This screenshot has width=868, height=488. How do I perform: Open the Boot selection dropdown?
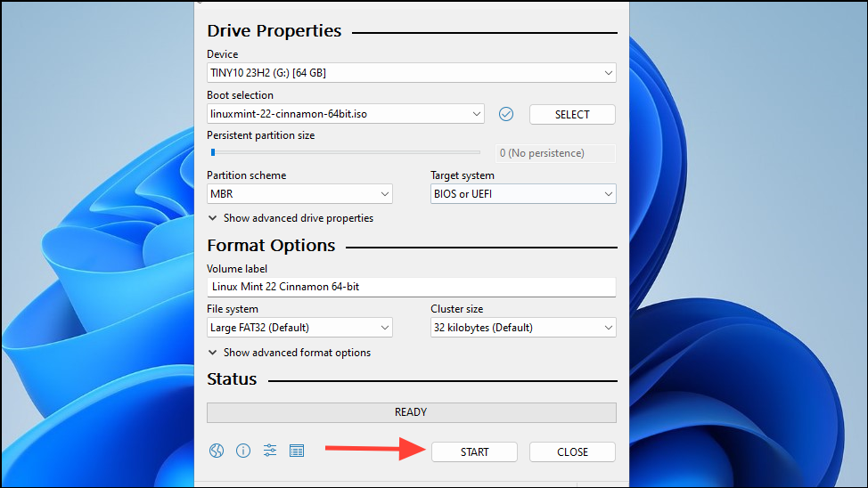tap(346, 114)
